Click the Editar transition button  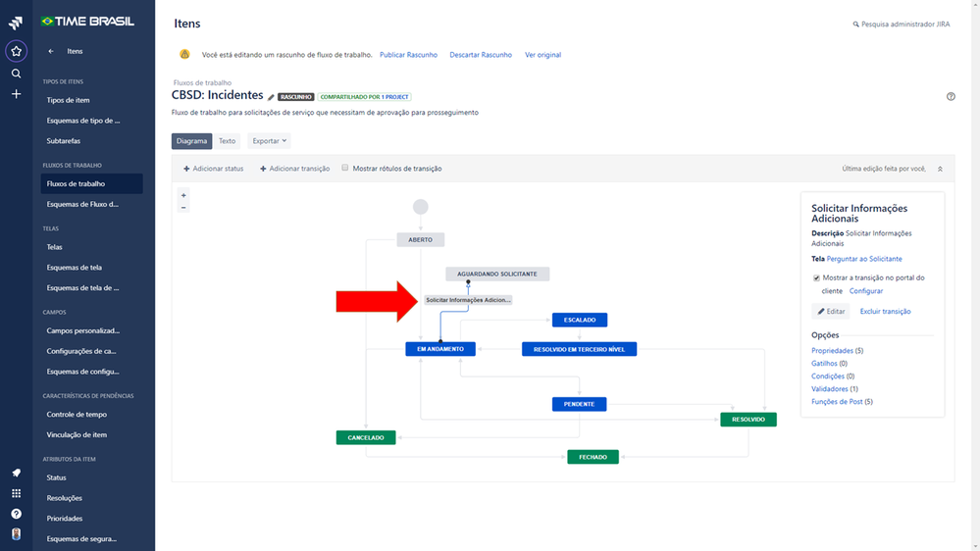pyautogui.click(x=831, y=311)
